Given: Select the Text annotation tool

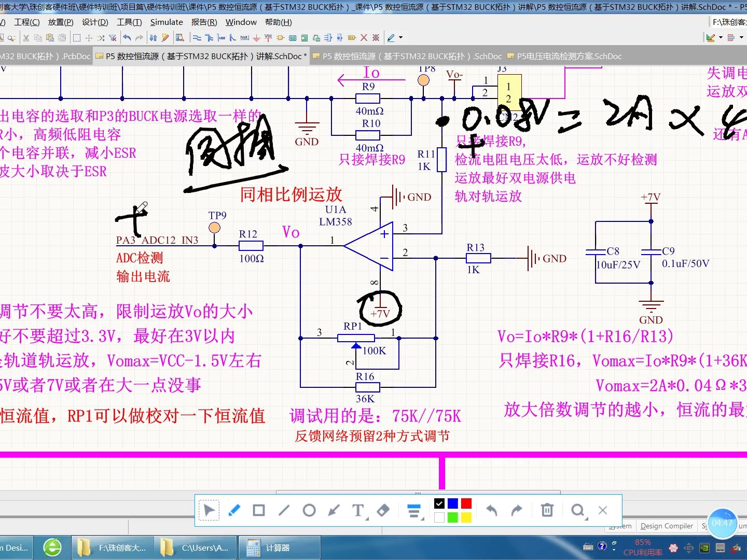Looking at the screenshot, I should [x=357, y=510].
